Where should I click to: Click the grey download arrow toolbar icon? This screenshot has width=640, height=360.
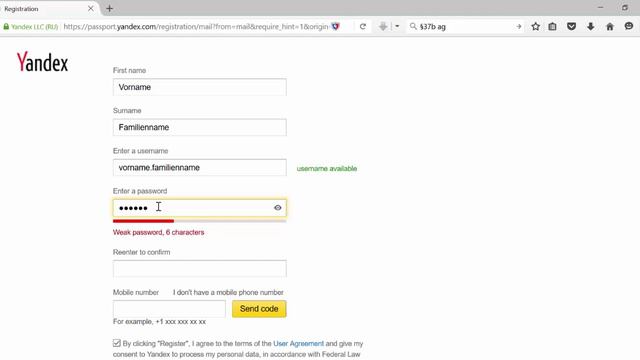[383, 27]
